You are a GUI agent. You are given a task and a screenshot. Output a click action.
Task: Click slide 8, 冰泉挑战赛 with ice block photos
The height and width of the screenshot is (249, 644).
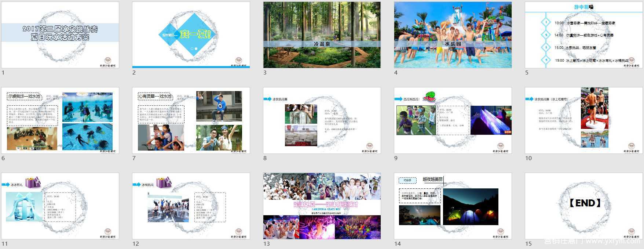pyautogui.click(x=322, y=120)
